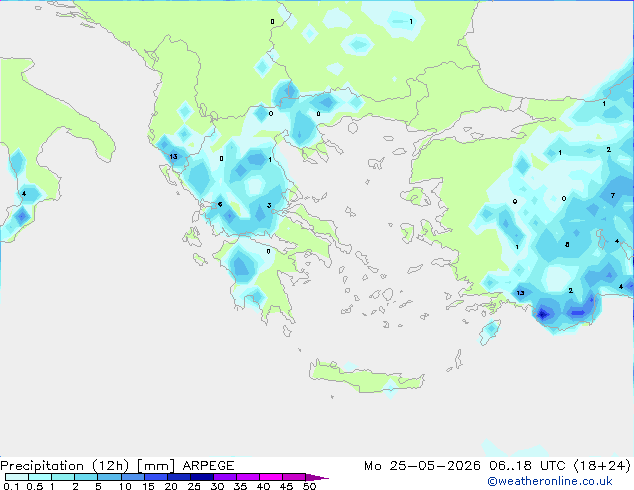The width and height of the screenshot is (634, 490).
Task: Click the 0.1–0.5 mm palest legend swatch
Action: (x=17, y=477)
